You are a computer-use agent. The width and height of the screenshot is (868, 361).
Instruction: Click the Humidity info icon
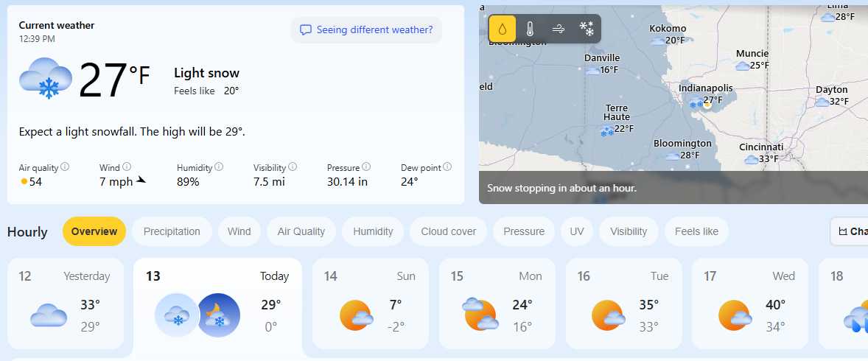click(219, 167)
